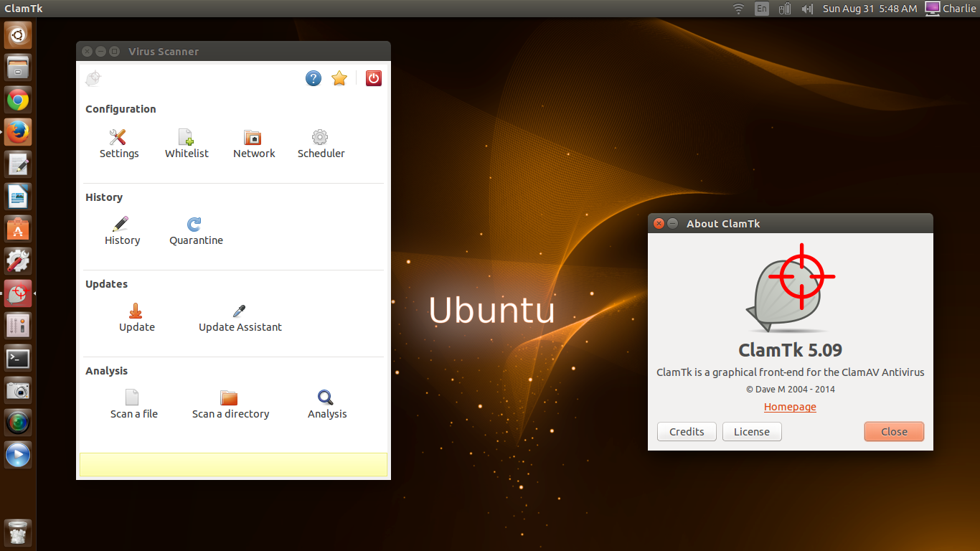Open the Charlie user session menu
This screenshot has height=551, width=980.
(951, 9)
